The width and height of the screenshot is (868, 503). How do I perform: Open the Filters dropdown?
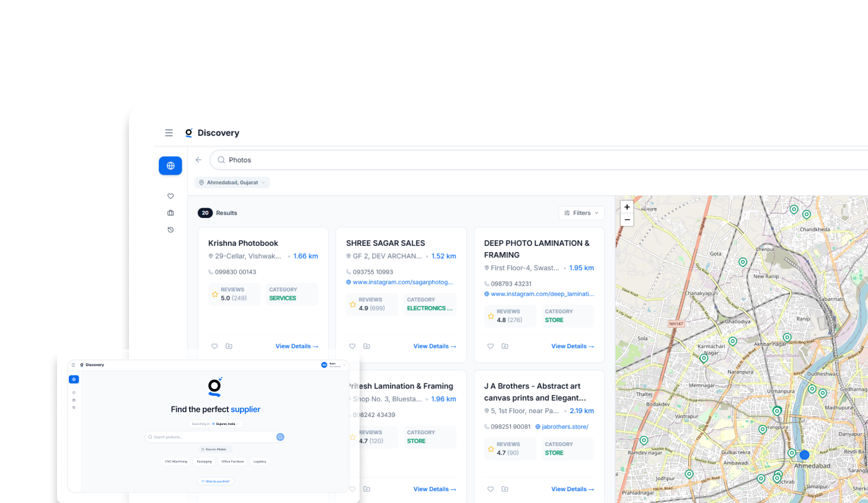coord(582,213)
